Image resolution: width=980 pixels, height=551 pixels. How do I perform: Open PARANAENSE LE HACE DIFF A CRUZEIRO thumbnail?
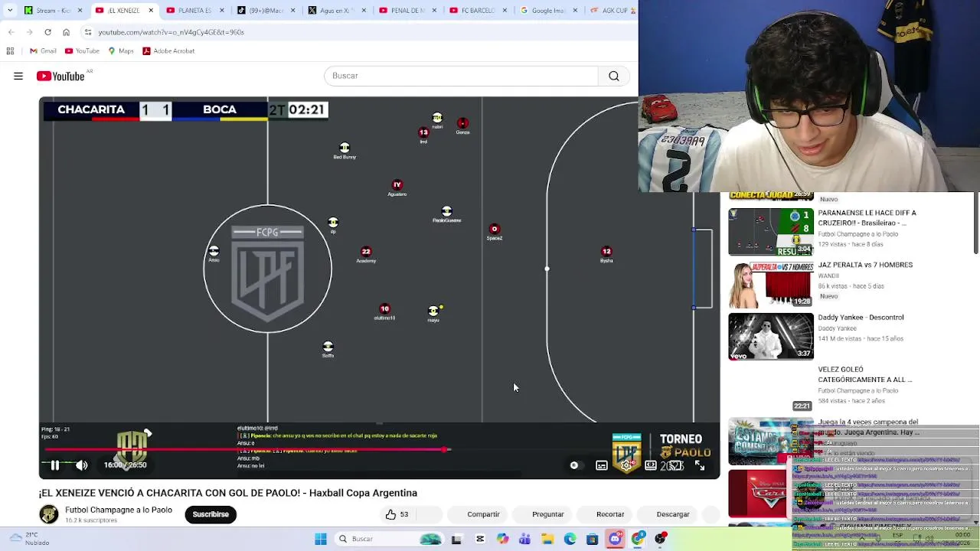coord(771,232)
